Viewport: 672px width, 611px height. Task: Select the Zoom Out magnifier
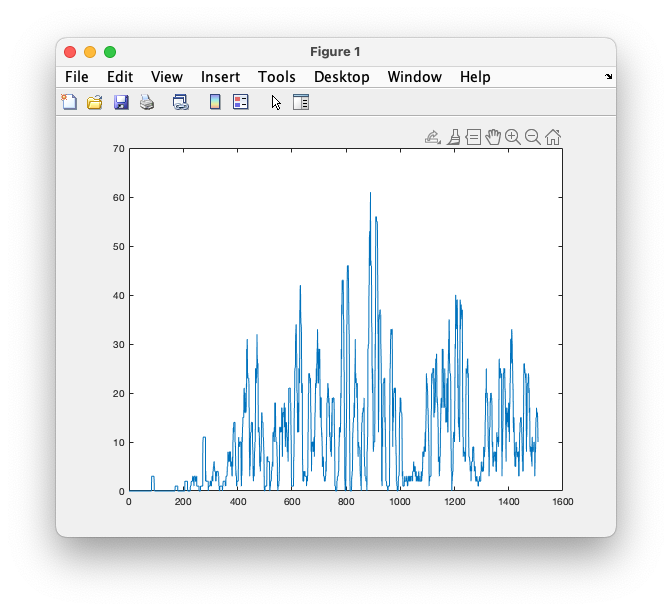pyautogui.click(x=533, y=137)
